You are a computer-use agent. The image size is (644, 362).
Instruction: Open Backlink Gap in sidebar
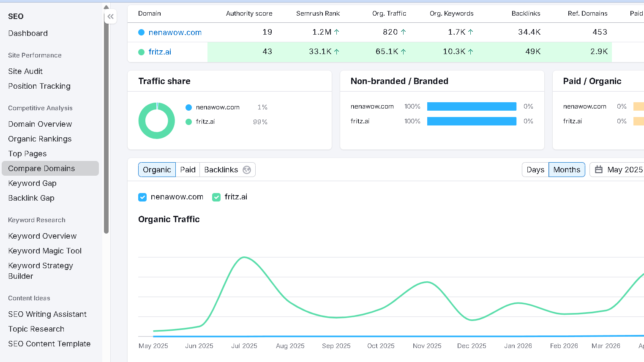tap(31, 198)
